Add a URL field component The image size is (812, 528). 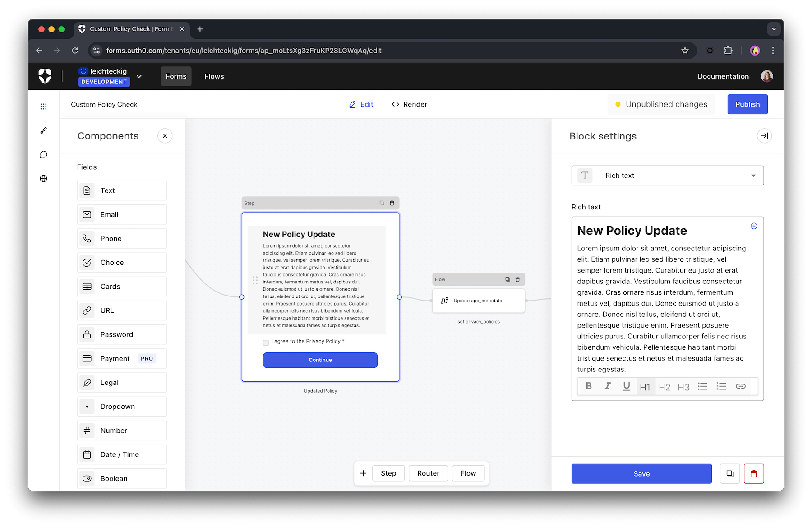pyautogui.click(x=122, y=310)
